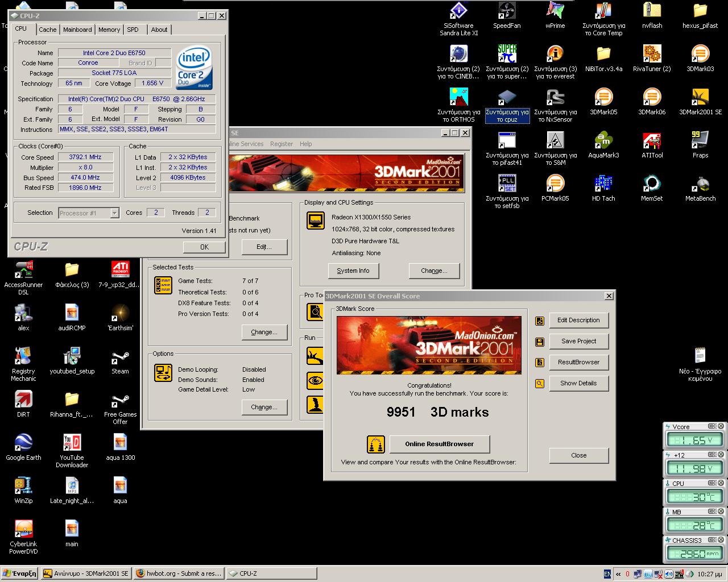Switch to CPU-Z Cache tab
Screen dimensions: 728x582
point(48,30)
